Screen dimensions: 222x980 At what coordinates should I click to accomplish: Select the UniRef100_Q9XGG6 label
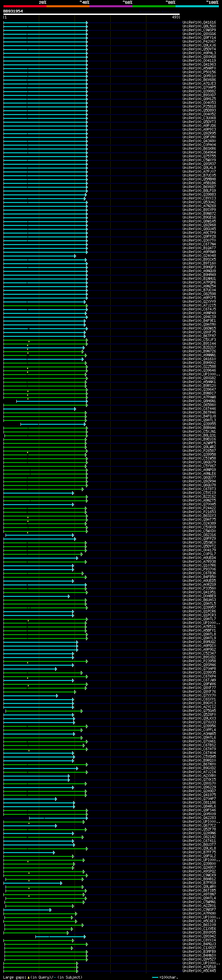pos(199,34)
